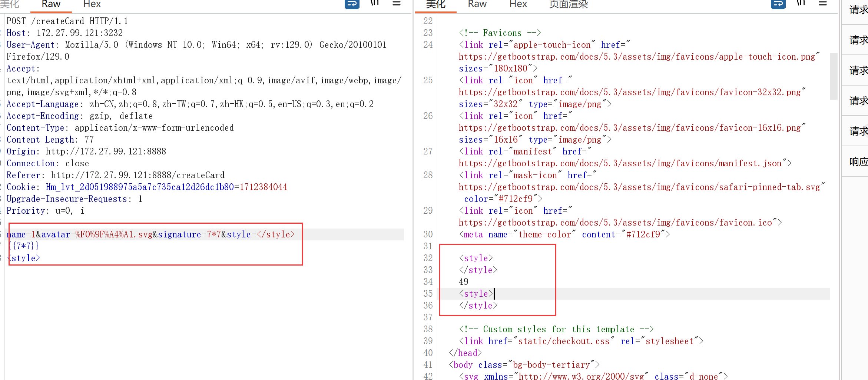The width and height of the screenshot is (868, 380).
Task: Switch the request panel to the Hex tab
Action: (92, 4)
